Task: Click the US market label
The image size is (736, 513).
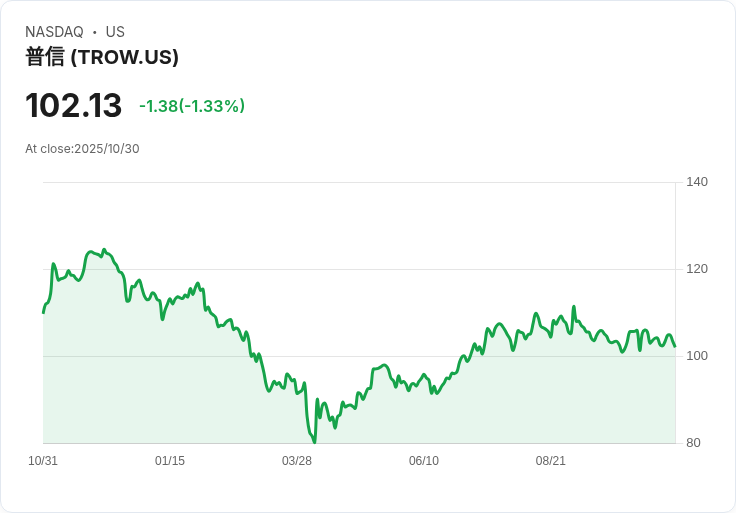Action: pos(115,32)
